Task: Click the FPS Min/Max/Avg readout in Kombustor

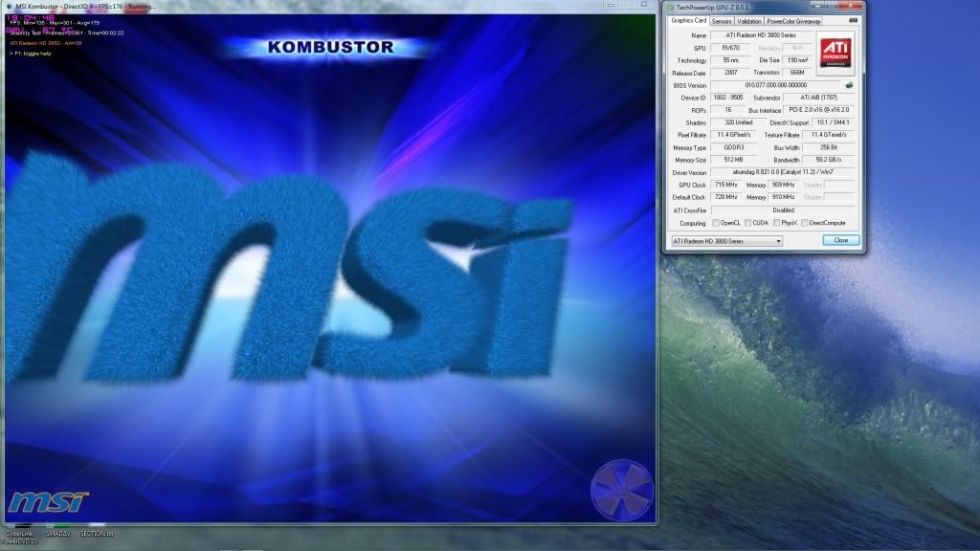Action: [55, 23]
